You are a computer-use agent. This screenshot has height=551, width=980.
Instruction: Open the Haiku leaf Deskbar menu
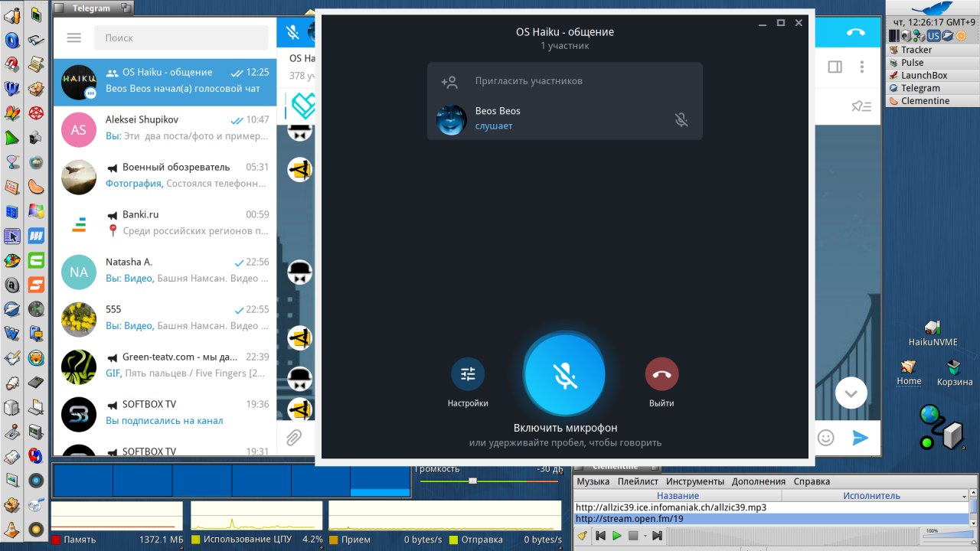[933, 8]
